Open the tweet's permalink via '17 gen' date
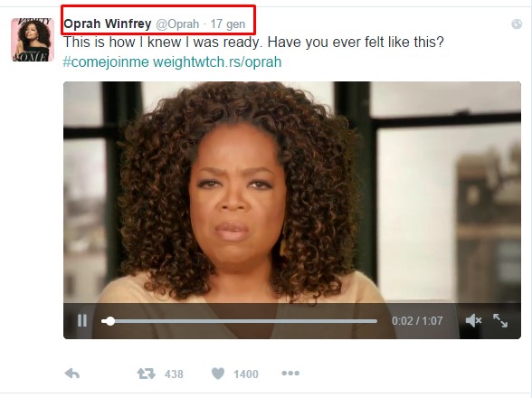Screen dimensions: 532x398 coord(227,24)
